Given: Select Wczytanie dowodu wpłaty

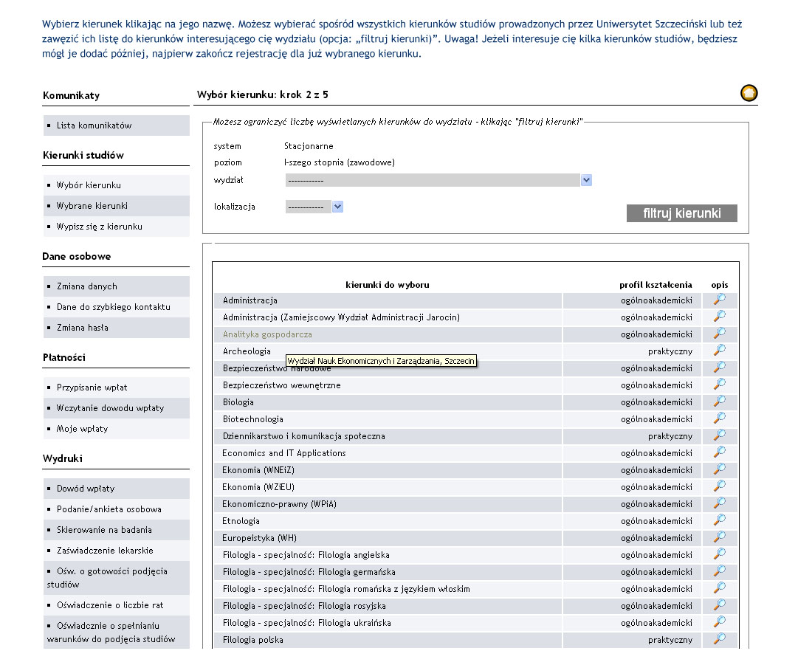Looking at the screenshot, I should (x=110, y=408).
